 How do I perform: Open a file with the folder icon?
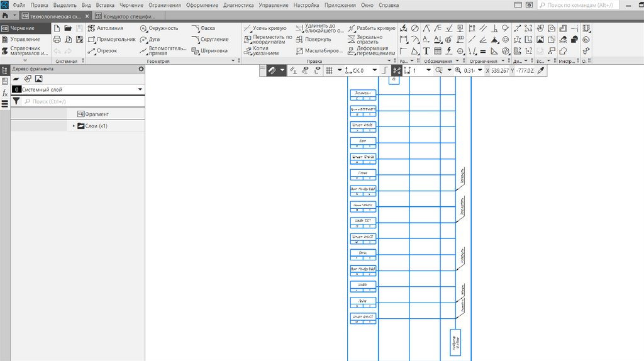tap(68, 28)
